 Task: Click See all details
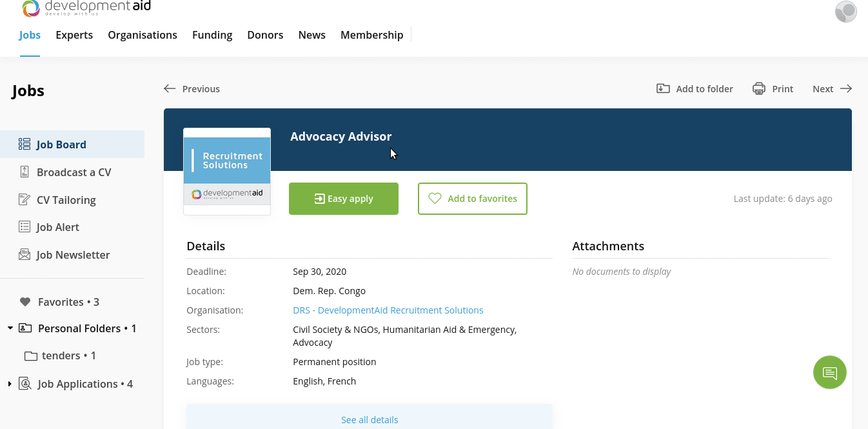tap(370, 419)
